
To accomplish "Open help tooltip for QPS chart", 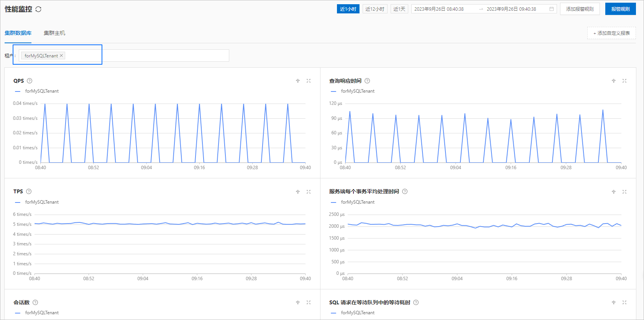I will point(30,81).
